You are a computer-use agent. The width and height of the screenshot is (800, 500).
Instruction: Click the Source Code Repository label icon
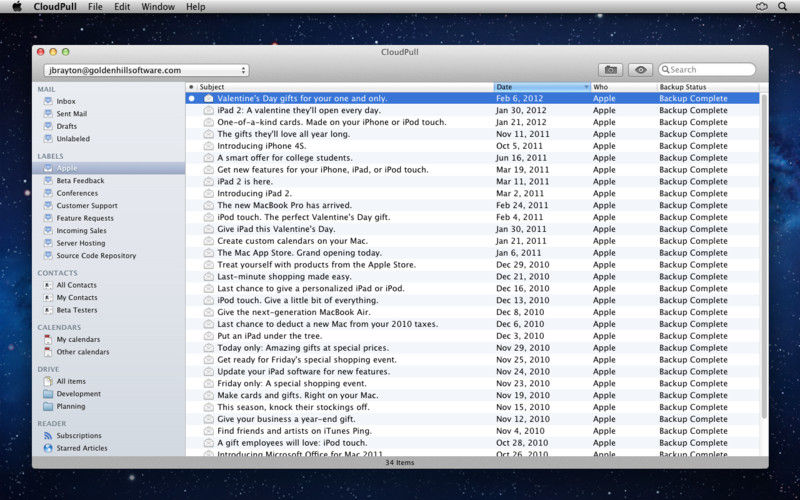pyautogui.click(x=48, y=255)
